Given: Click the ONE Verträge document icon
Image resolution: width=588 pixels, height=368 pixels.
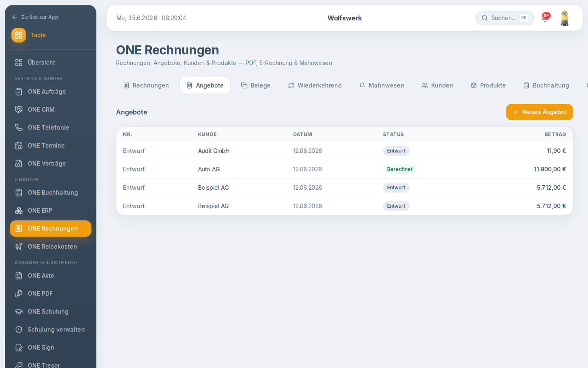Looking at the screenshot, I should click(19, 164).
